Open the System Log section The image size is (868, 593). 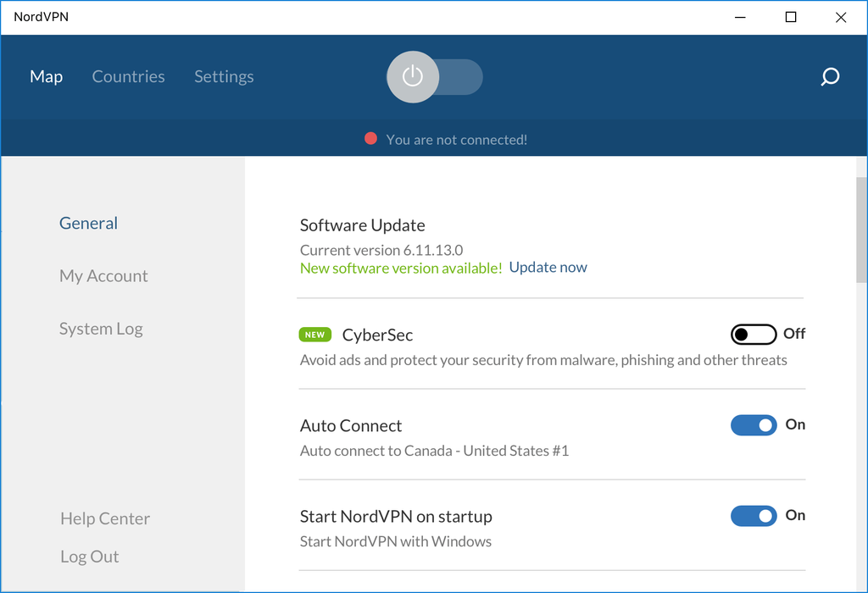101,328
